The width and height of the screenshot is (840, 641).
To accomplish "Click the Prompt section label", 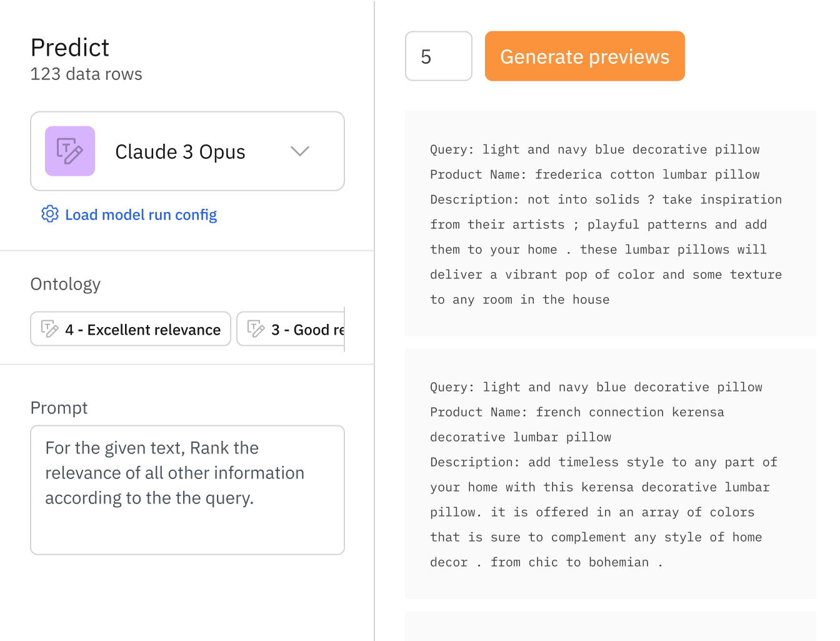I will click(x=59, y=408).
